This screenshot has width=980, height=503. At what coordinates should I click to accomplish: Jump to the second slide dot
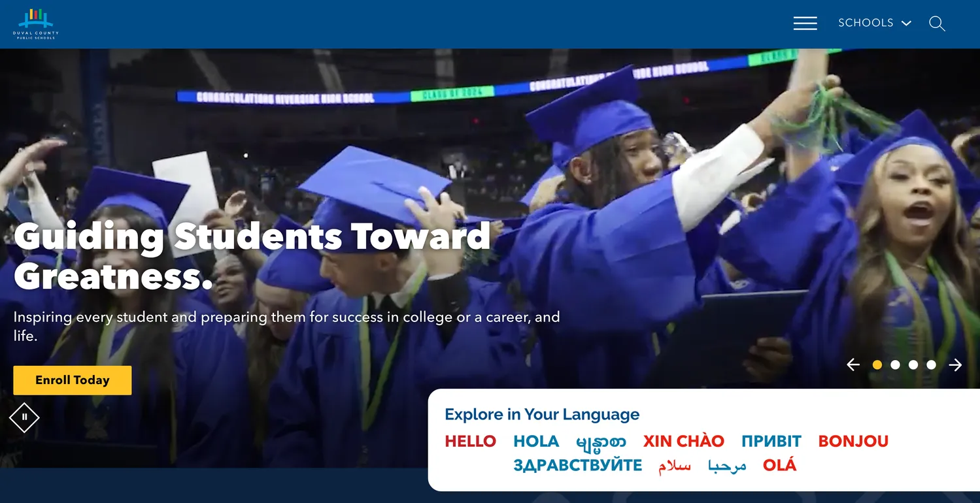[x=895, y=365]
